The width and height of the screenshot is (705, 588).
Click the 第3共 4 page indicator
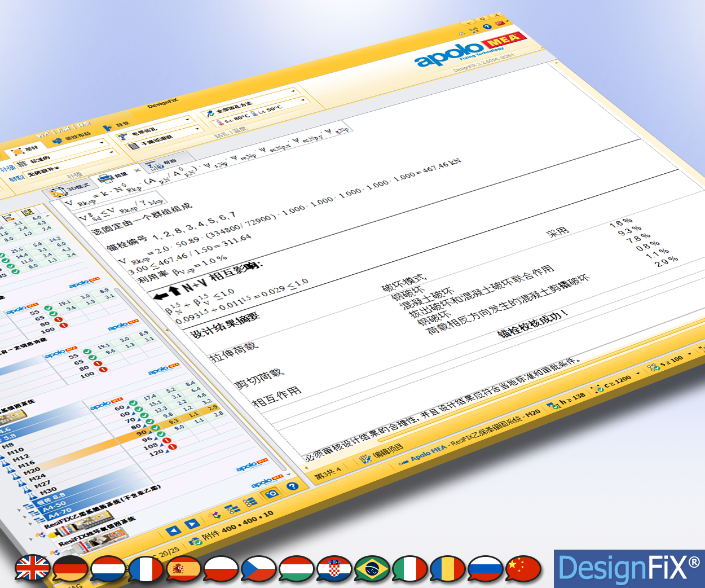328,473
